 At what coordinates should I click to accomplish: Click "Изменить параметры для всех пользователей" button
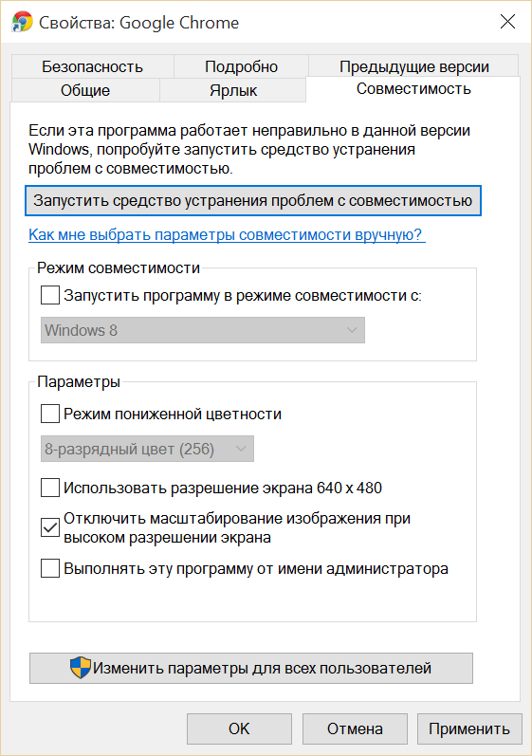[x=251, y=668]
